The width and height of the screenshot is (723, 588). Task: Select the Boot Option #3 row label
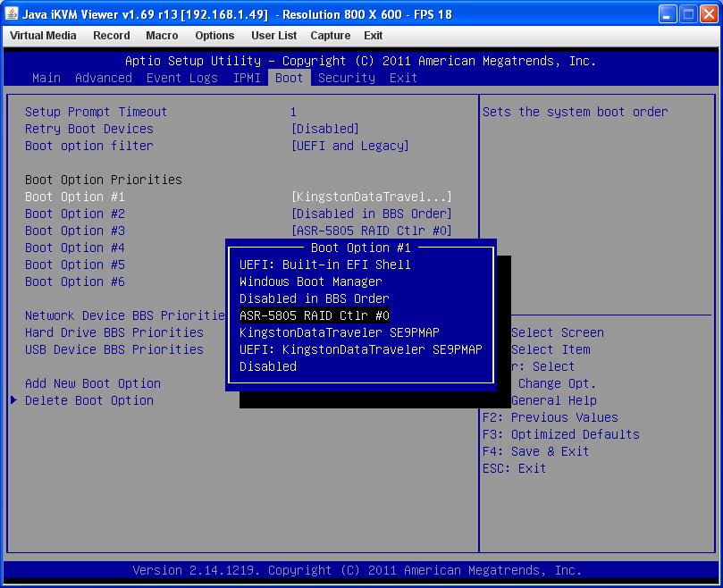75,231
